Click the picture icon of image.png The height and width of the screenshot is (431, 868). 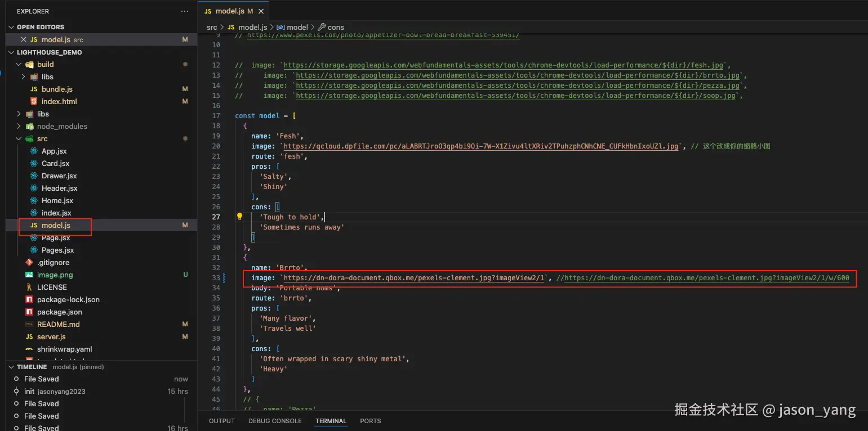29,275
